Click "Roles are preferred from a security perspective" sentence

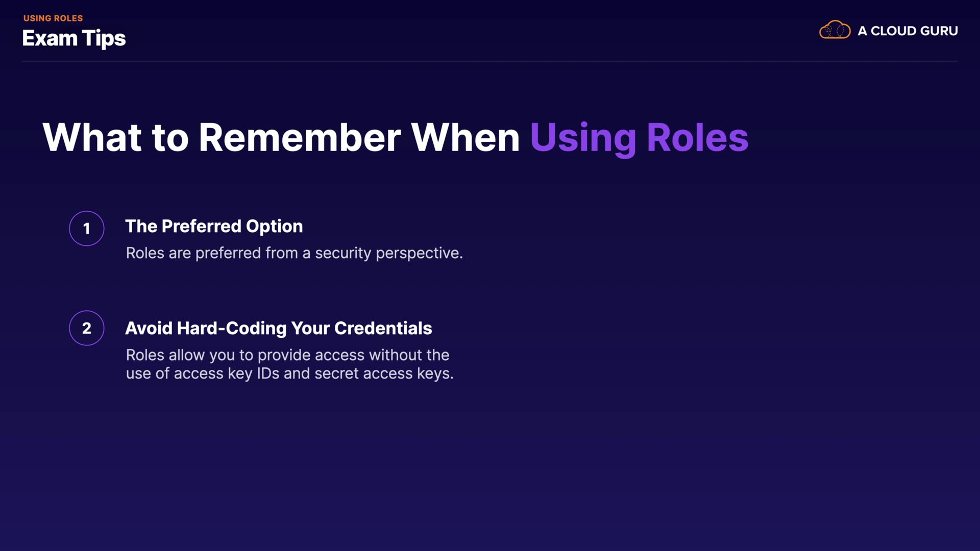[294, 253]
